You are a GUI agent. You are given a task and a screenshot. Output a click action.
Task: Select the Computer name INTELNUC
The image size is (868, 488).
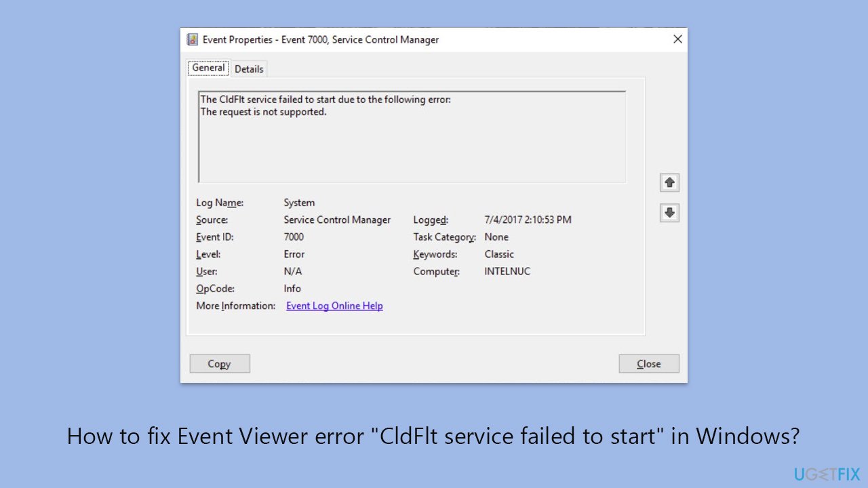point(507,271)
